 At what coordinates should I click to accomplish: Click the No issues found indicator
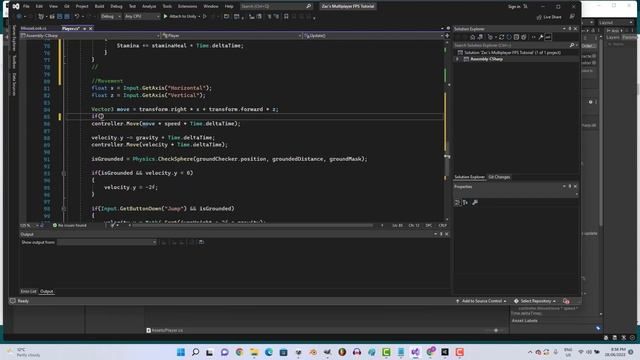tap(69, 225)
